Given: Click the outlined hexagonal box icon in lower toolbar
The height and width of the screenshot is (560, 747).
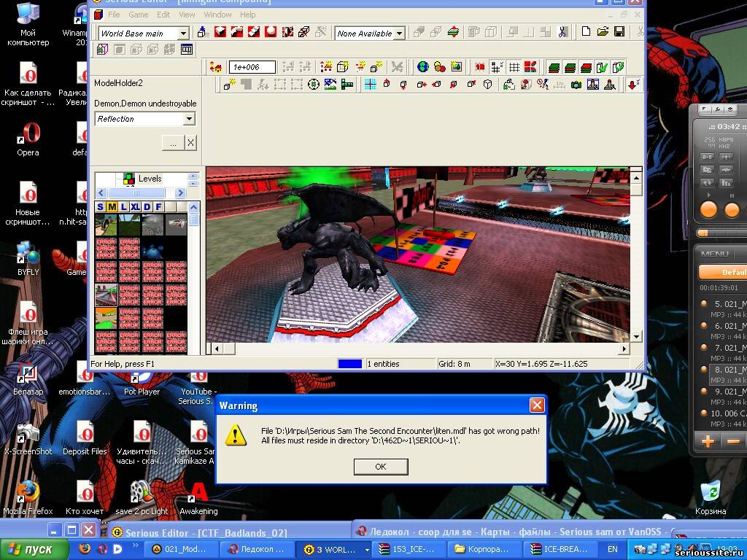Looking at the screenshot, I should 487,85.
